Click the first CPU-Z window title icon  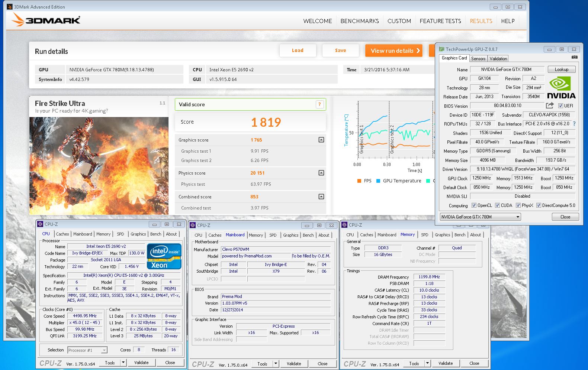point(40,224)
